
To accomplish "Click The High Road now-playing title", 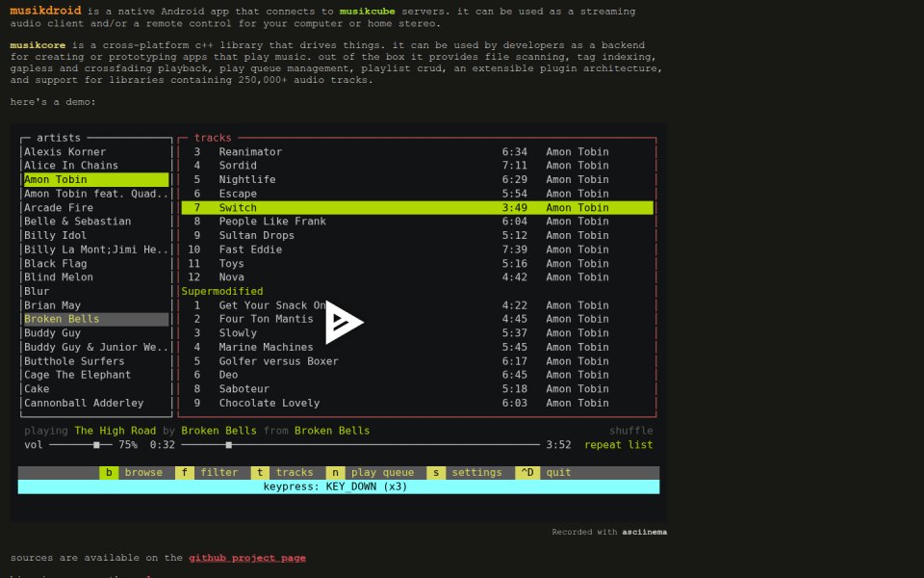I will point(115,431).
